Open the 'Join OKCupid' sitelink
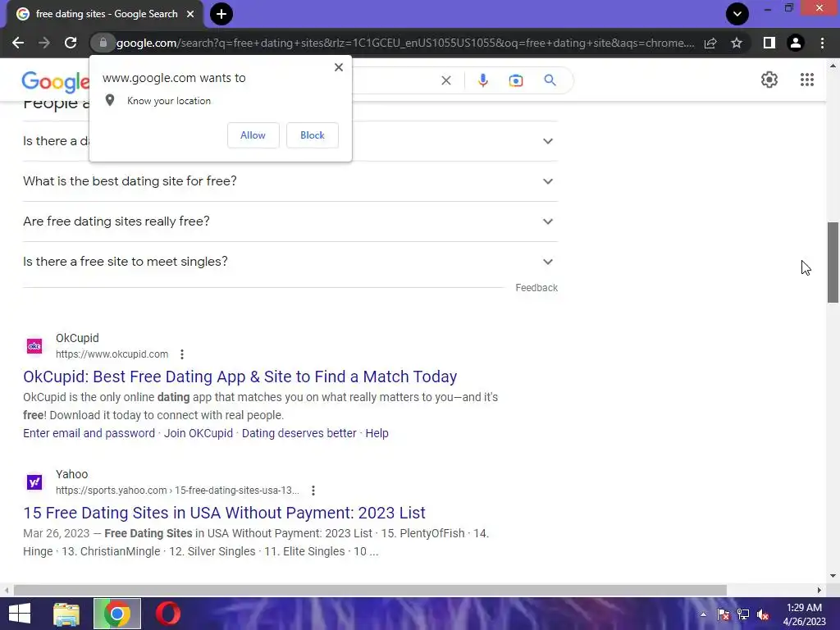 [199, 433]
